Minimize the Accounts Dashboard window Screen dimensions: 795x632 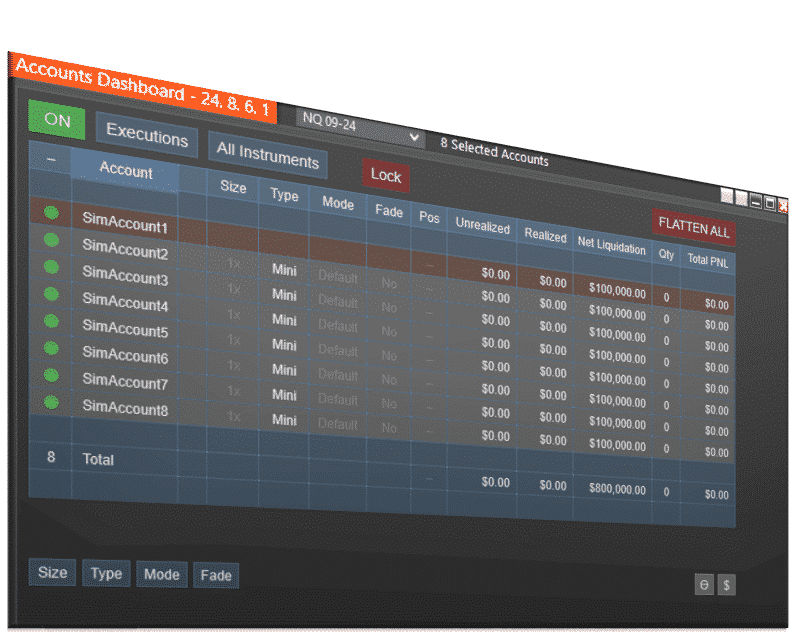tap(756, 201)
